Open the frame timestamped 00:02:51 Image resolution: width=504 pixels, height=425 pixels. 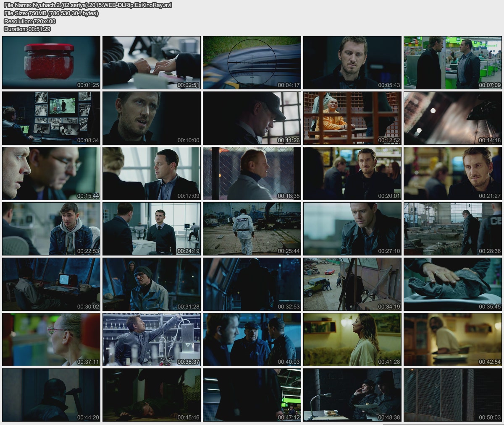(x=152, y=63)
